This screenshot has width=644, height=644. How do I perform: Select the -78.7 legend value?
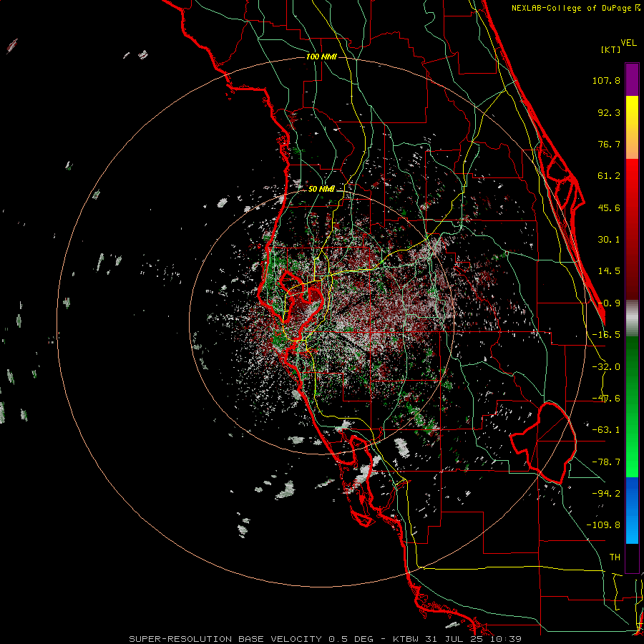(x=606, y=462)
